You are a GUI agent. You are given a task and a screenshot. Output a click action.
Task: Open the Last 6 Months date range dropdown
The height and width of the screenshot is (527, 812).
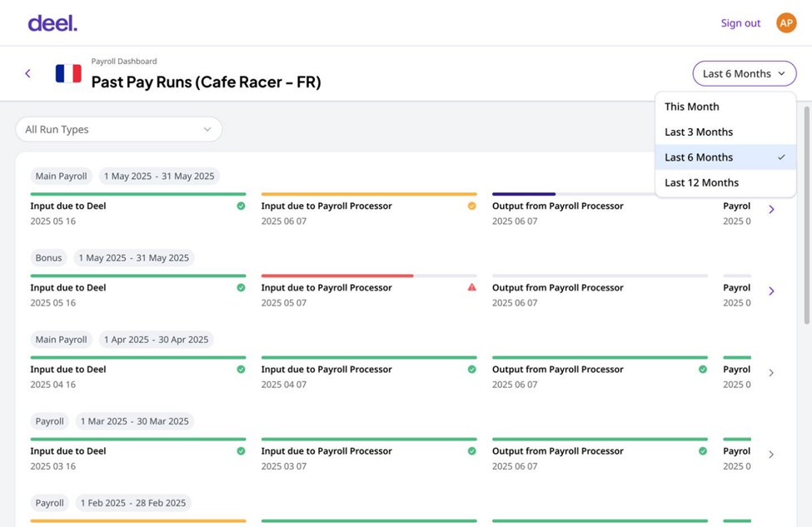[745, 73]
